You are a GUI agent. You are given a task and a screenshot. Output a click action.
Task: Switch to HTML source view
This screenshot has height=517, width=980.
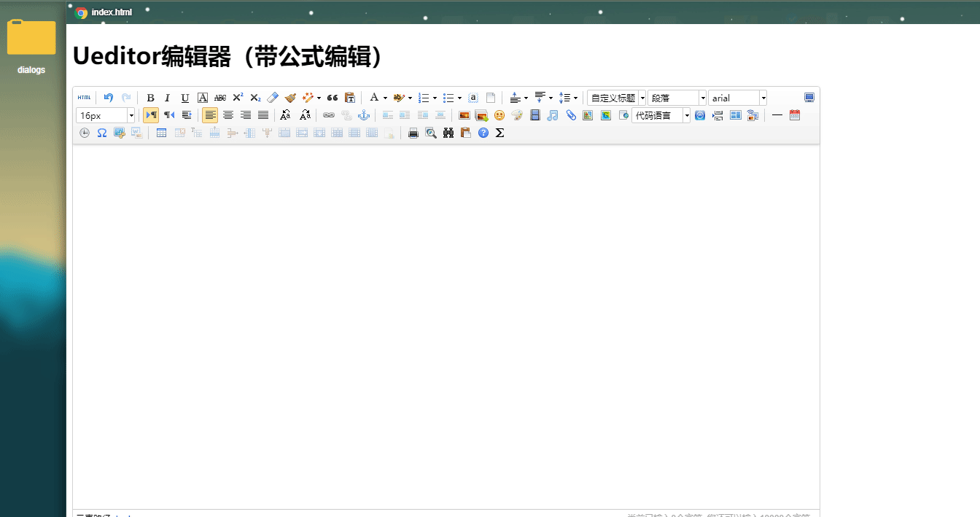pyautogui.click(x=85, y=98)
